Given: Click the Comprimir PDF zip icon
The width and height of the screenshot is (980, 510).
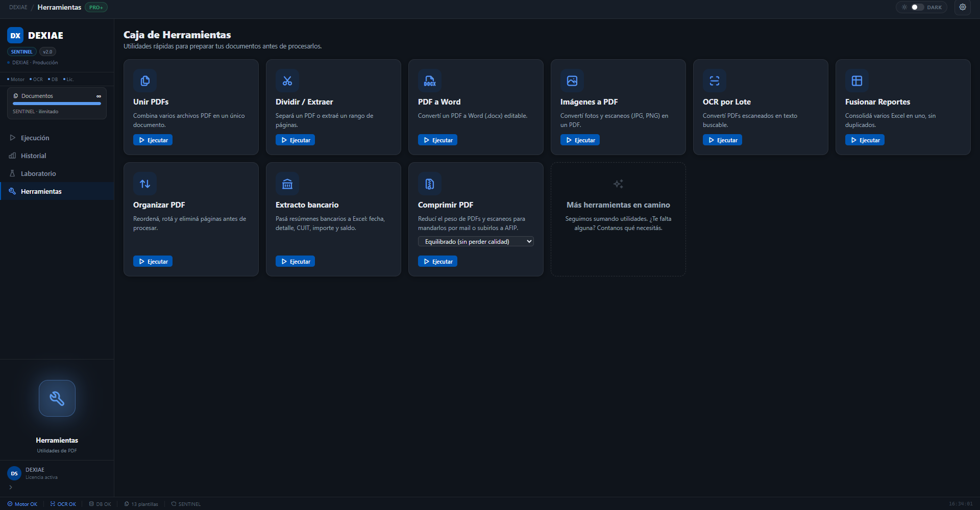Looking at the screenshot, I should point(430,184).
